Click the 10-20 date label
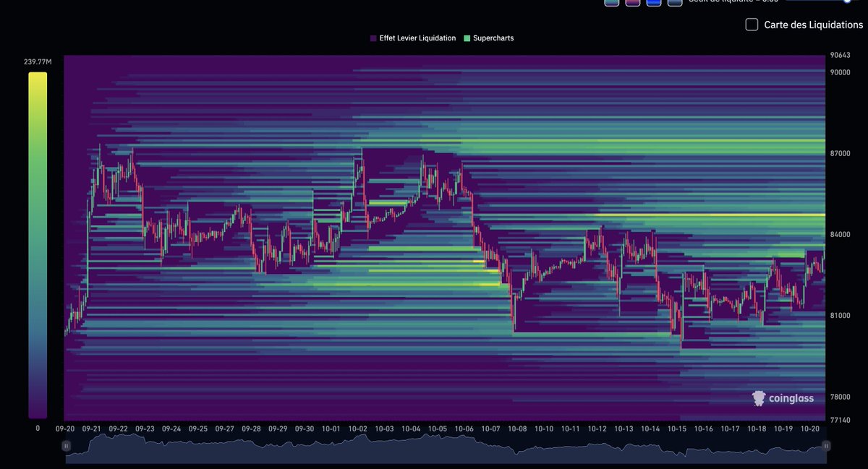Image resolution: width=868 pixels, height=469 pixels. [810, 429]
